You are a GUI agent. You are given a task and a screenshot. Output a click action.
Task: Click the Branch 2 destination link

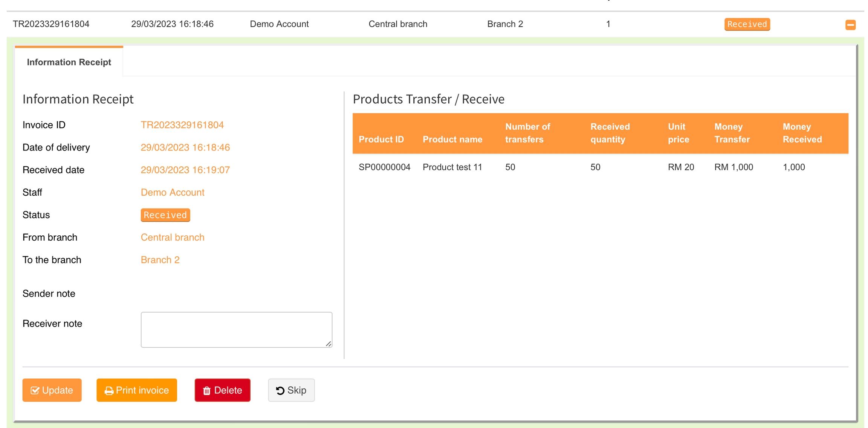coord(160,260)
